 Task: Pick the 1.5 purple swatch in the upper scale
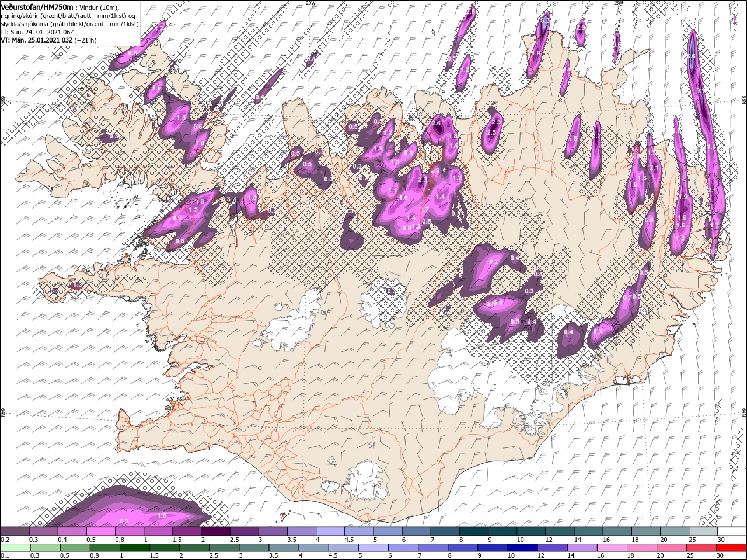click(x=187, y=531)
